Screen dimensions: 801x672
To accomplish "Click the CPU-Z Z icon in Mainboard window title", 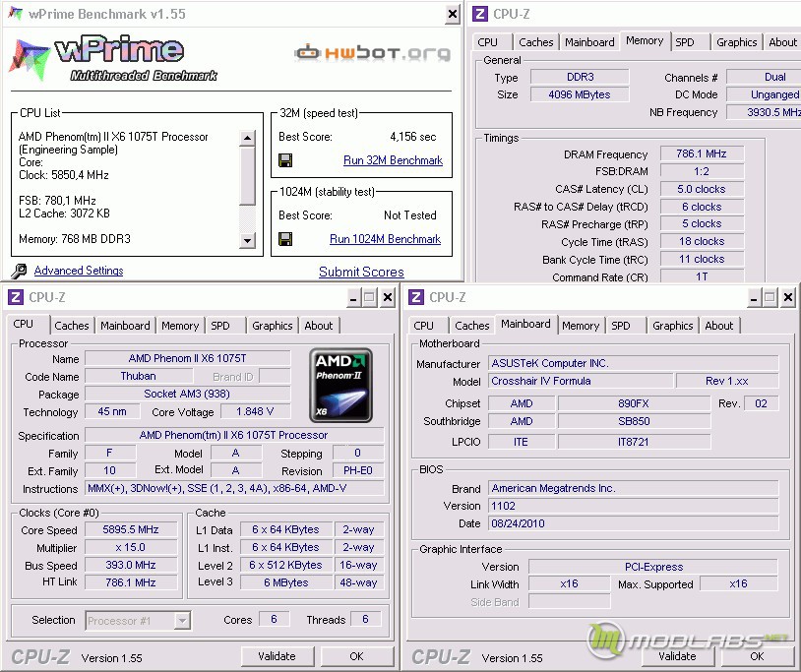I will 416,297.
